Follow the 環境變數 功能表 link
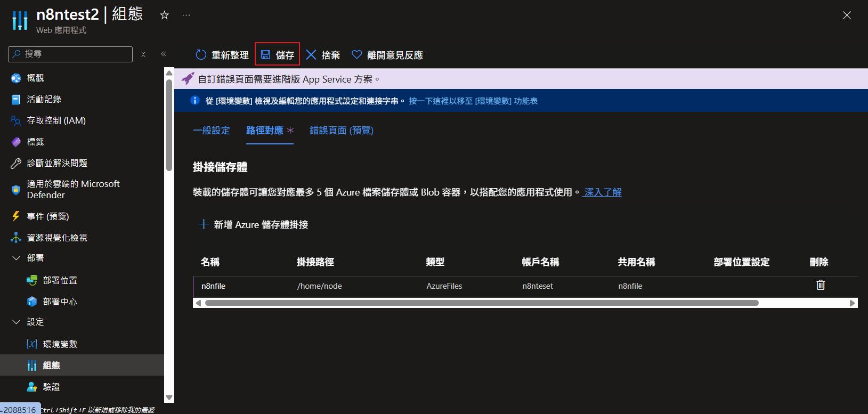 coord(473,101)
